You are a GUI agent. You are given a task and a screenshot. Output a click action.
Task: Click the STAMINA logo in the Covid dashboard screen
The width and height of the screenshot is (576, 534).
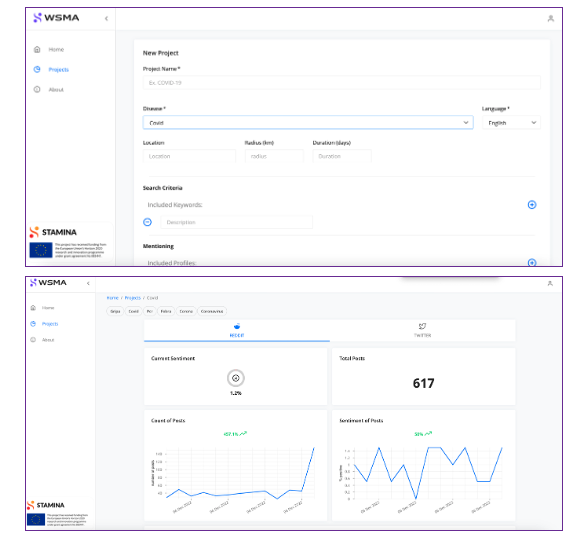(x=46, y=505)
